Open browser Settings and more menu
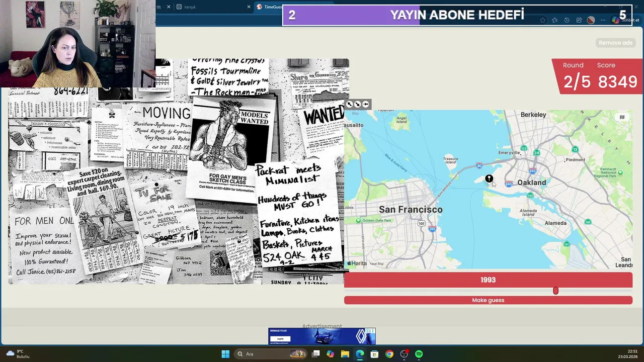 click(603, 20)
